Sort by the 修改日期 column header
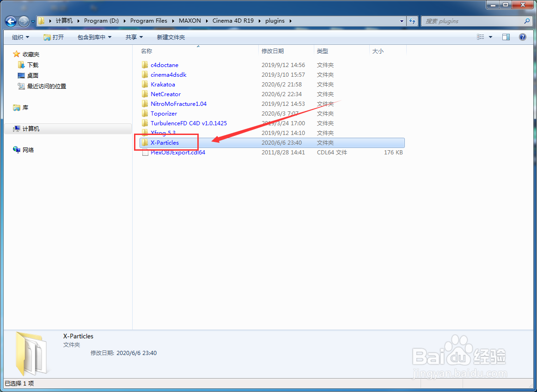537x392 pixels. click(x=273, y=51)
